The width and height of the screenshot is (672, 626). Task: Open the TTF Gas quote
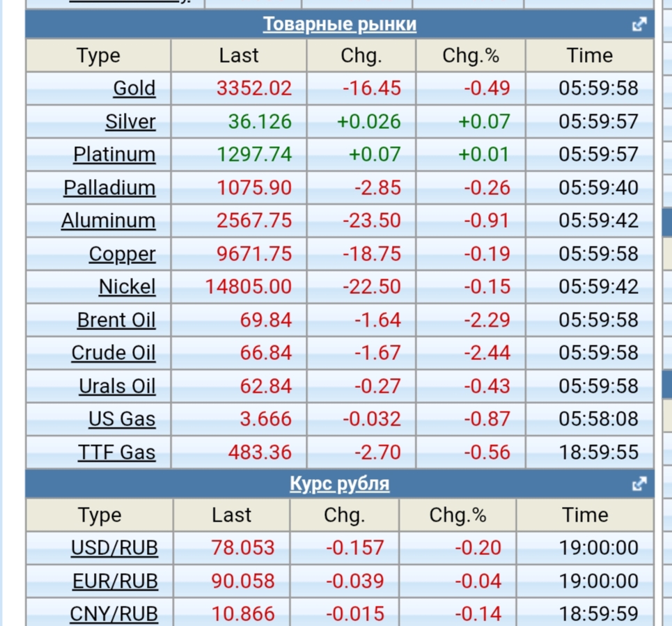(116, 453)
